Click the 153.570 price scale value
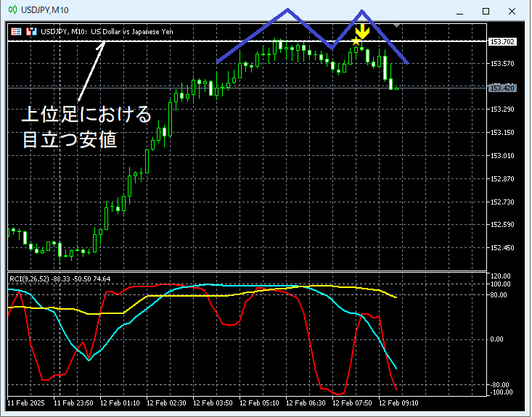The height and width of the screenshot is (417, 532). tap(502, 63)
